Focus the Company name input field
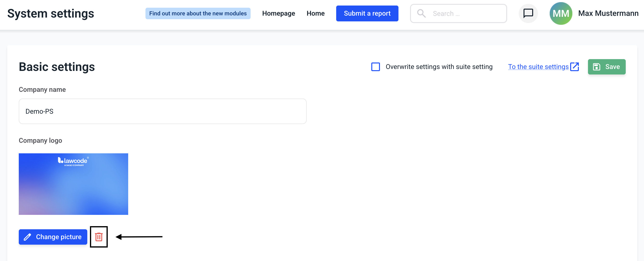 coord(163,111)
